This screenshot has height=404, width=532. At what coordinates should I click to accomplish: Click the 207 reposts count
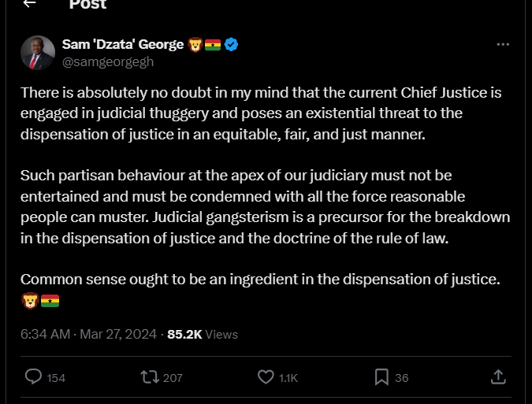point(173,378)
